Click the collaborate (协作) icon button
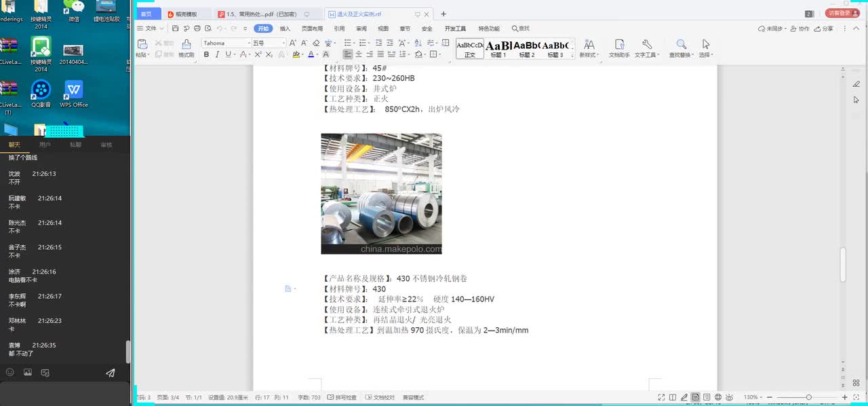The image size is (868, 406). [800, 29]
